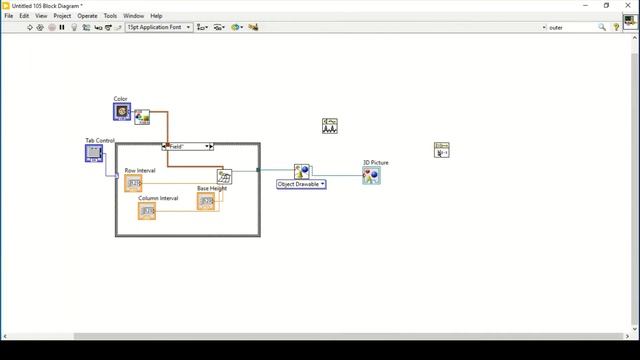Click the 'Column Interval' label text
640x360 pixels.
click(x=158, y=198)
